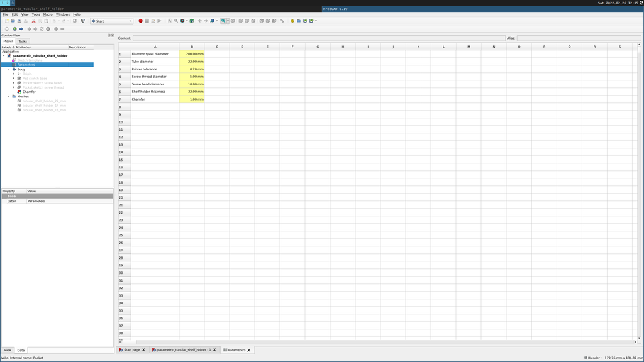Click the New document icon
644x362 pixels.
(6, 21)
